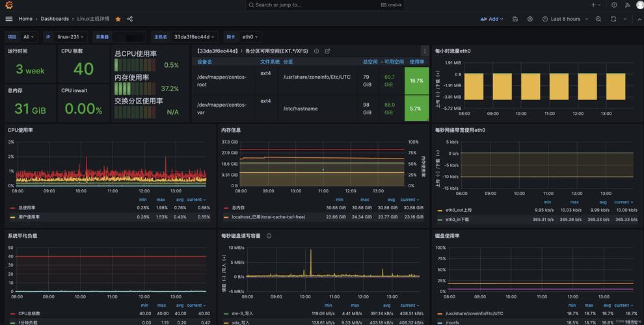
Task: Click the Add button in the toolbar
Action: click(492, 19)
